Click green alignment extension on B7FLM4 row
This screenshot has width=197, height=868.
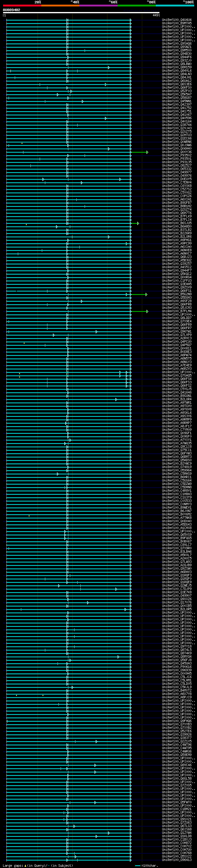point(139,311)
